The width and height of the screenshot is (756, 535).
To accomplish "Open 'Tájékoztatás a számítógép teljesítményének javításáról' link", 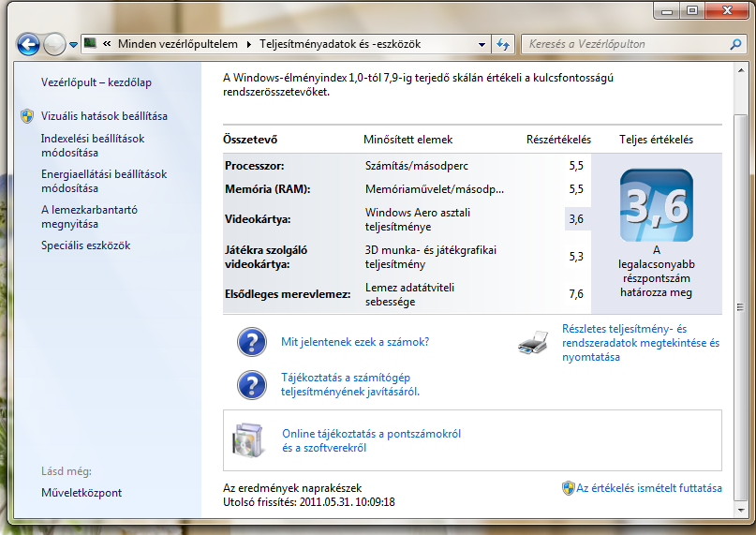I will (x=350, y=384).
